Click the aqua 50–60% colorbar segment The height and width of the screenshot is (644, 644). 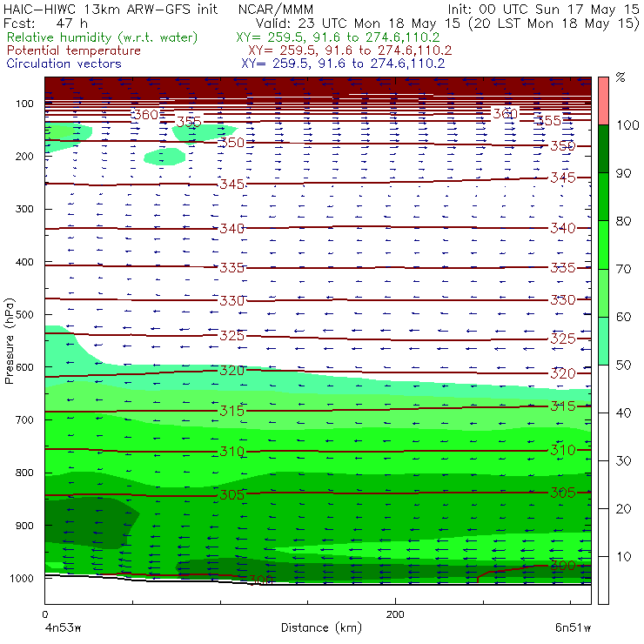pyautogui.click(x=603, y=340)
